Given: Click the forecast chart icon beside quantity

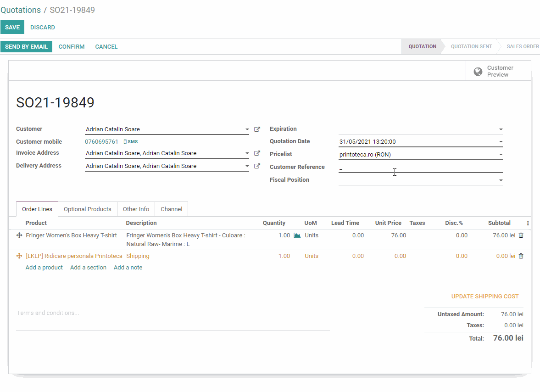Looking at the screenshot, I should point(297,235).
